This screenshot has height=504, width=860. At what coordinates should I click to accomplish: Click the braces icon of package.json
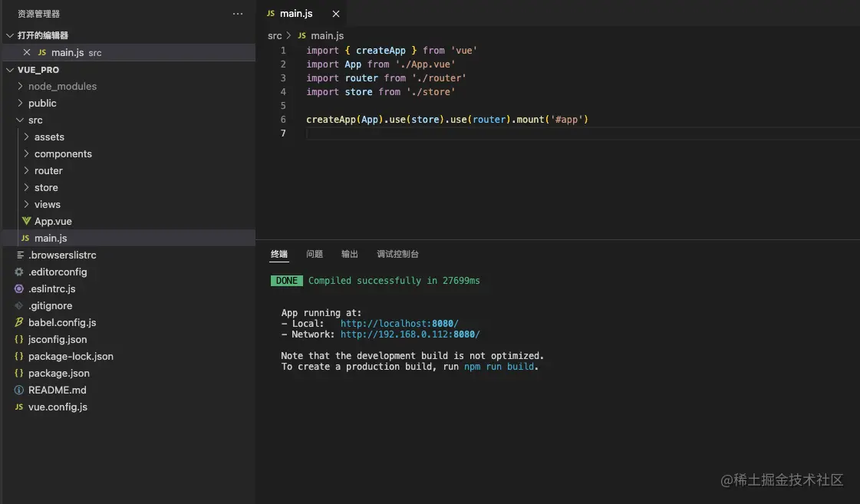click(x=19, y=373)
